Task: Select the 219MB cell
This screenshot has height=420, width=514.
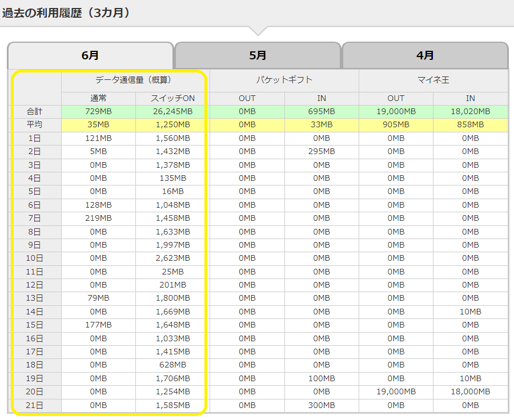Action: (x=98, y=218)
